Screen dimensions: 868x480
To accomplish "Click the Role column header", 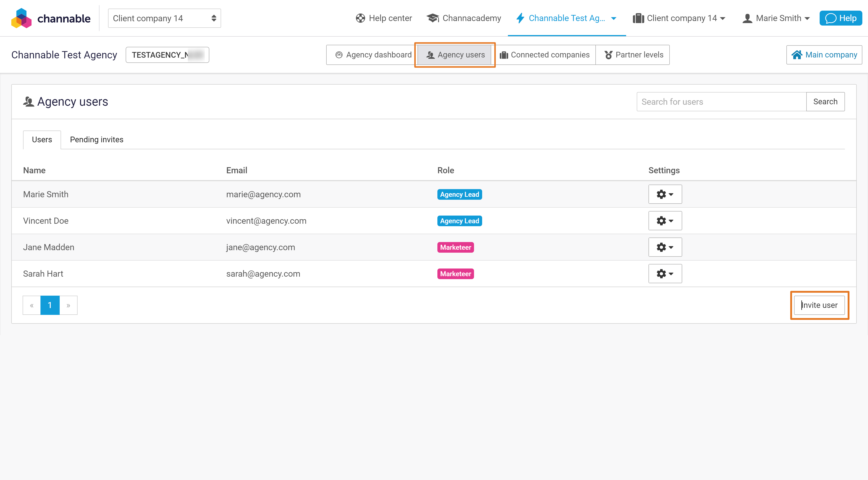I will click(x=446, y=170).
